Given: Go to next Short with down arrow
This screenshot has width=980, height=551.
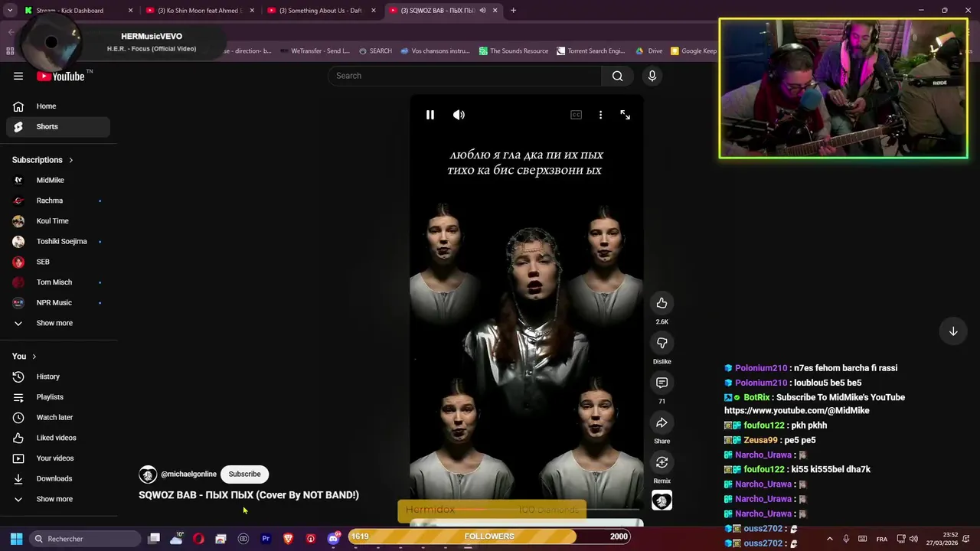Looking at the screenshot, I should [953, 331].
